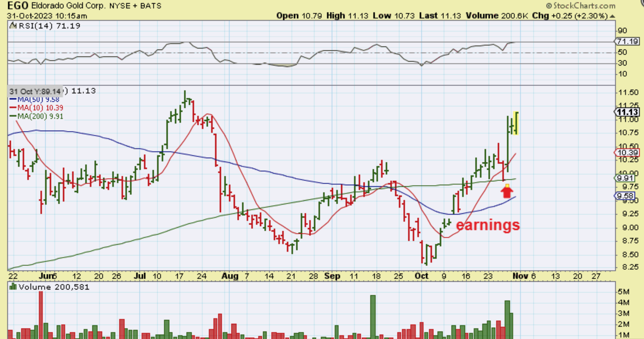Click the 2M volume axis label

(x=624, y=325)
